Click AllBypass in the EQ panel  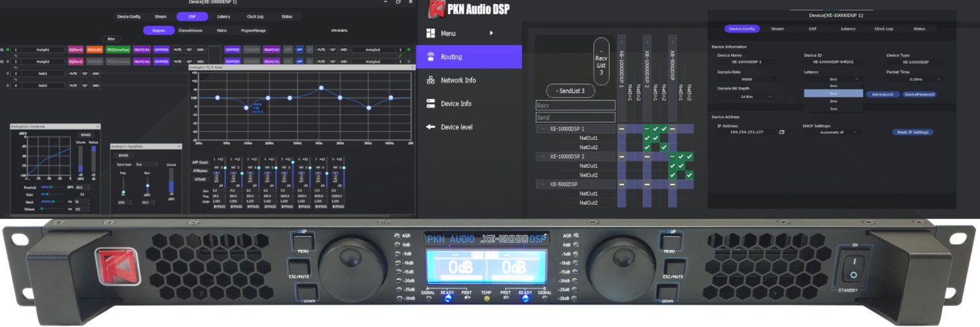point(201,171)
